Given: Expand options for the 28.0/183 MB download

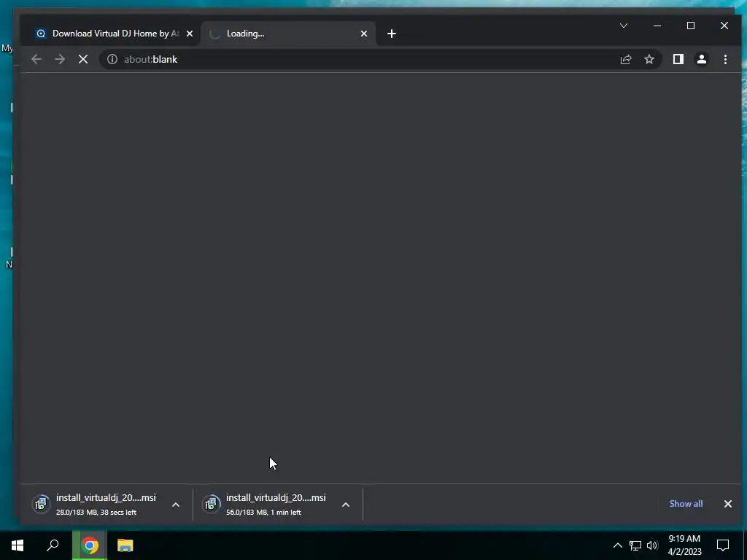Looking at the screenshot, I should (x=176, y=505).
